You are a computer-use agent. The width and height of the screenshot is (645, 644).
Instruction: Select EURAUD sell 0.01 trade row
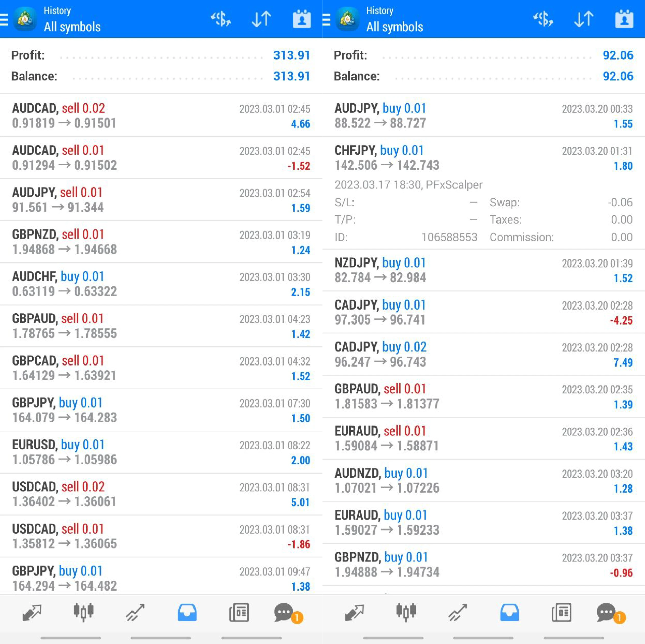[484, 438]
